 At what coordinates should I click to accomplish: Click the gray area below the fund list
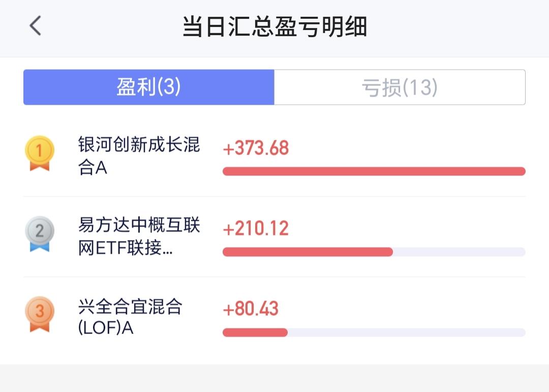[274, 378]
